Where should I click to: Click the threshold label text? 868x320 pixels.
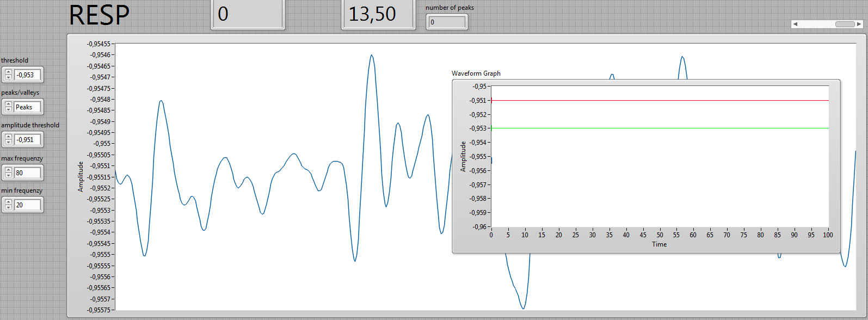pos(15,60)
